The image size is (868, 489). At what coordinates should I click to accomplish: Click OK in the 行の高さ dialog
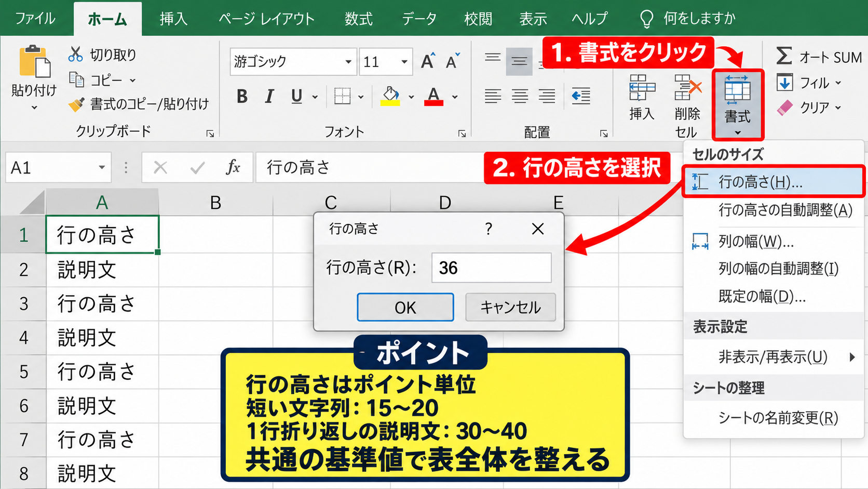[405, 307]
